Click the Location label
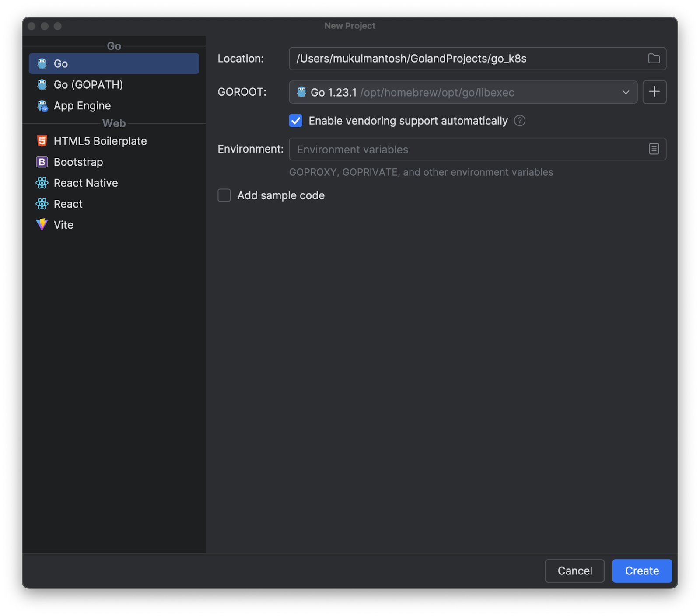The image size is (700, 616). (241, 59)
